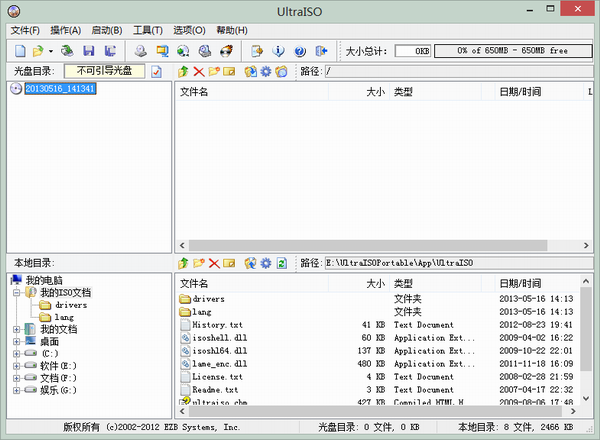Sort image list by 文件名 column header
600x440 pixels.
(x=251, y=92)
